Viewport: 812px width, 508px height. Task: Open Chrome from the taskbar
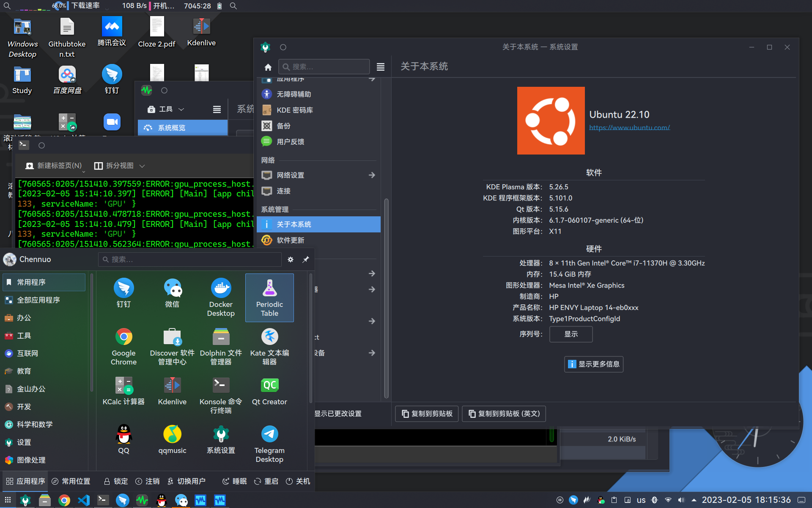click(x=64, y=500)
